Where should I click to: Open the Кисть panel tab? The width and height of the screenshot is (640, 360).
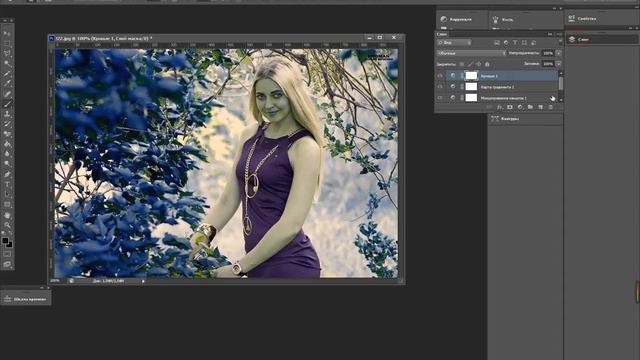click(x=503, y=19)
